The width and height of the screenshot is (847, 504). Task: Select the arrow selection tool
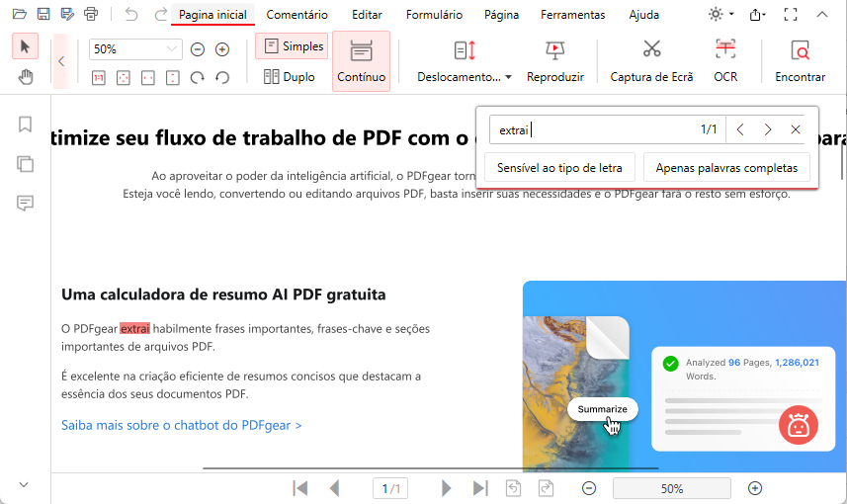[x=25, y=46]
